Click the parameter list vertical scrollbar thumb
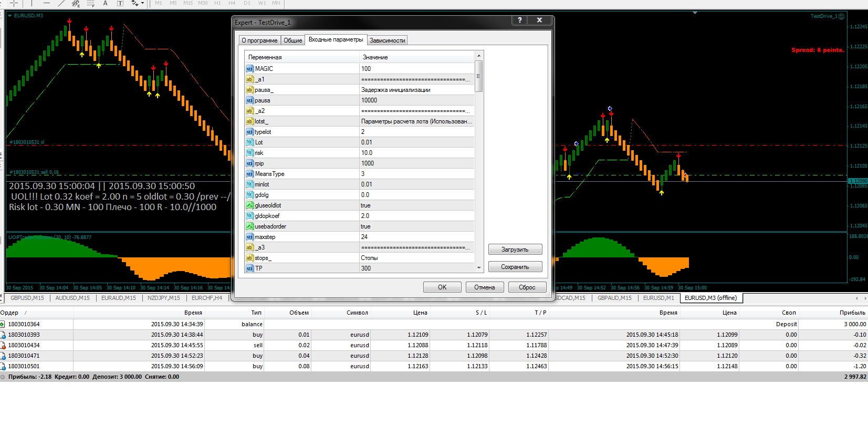The width and height of the screenshot is (868, 426). pyautogui.click(x=479, y=76)
